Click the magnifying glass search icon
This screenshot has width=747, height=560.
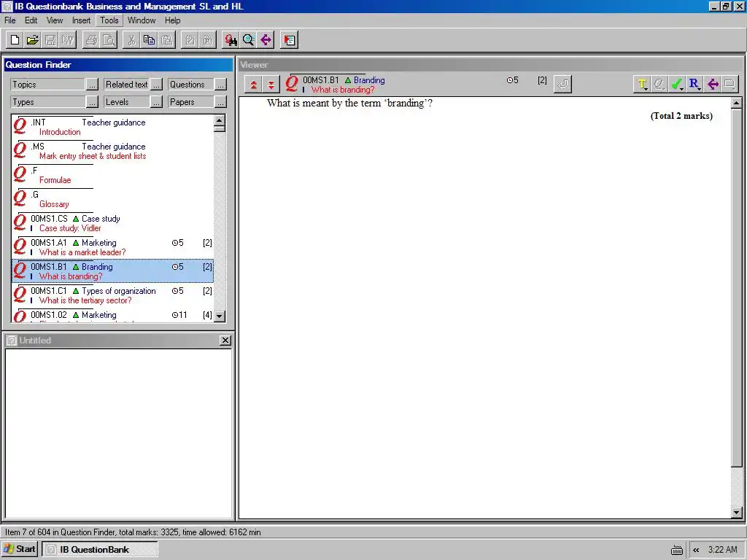click(x=249, y=40)
